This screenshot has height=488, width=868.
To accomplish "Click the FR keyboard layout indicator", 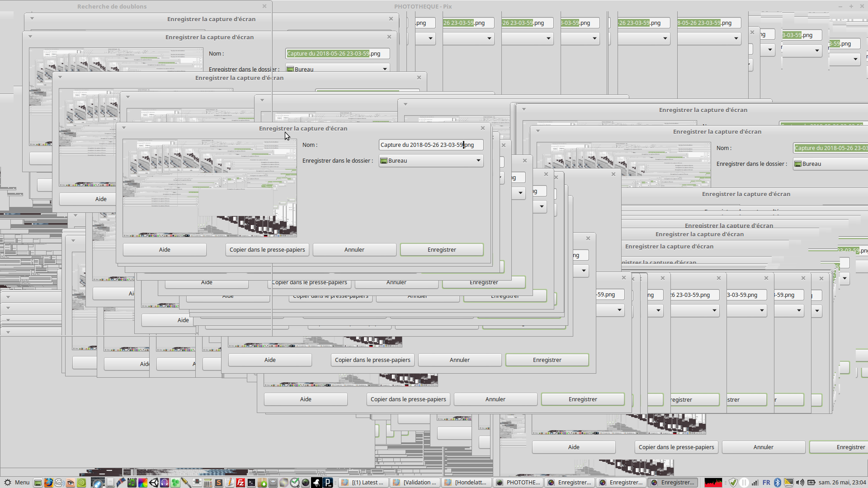I will point(766,483).
